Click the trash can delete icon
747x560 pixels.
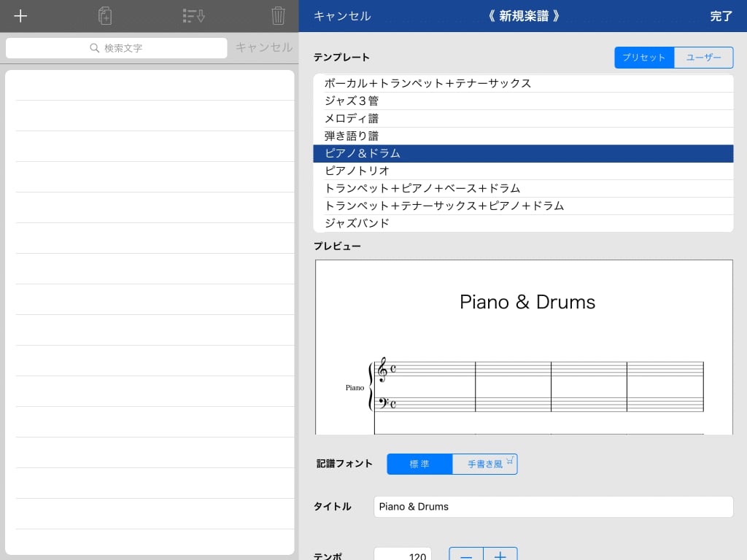pos(278,16)
